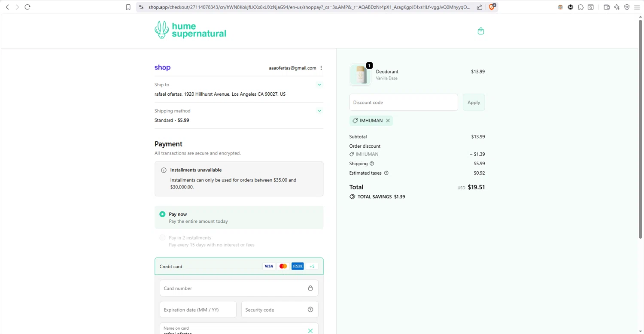Click the Total $19.51 amount
Screen dimensions: 644x334
pos(476,187)
